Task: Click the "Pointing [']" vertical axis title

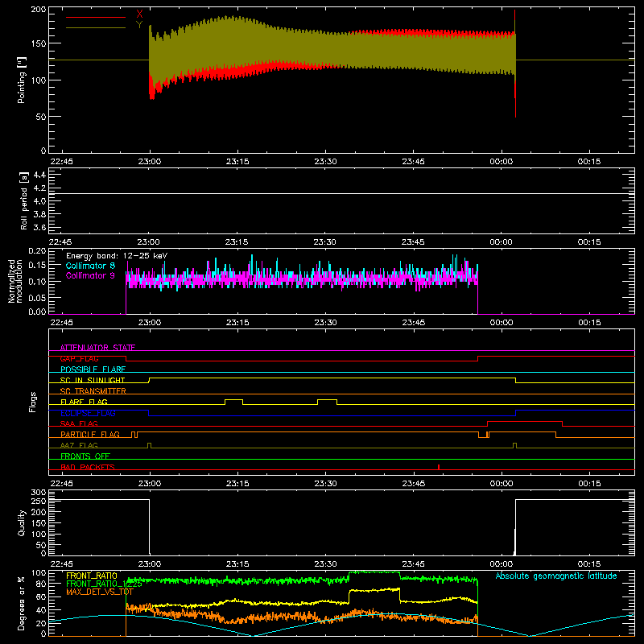Action: tap(22, 80)
